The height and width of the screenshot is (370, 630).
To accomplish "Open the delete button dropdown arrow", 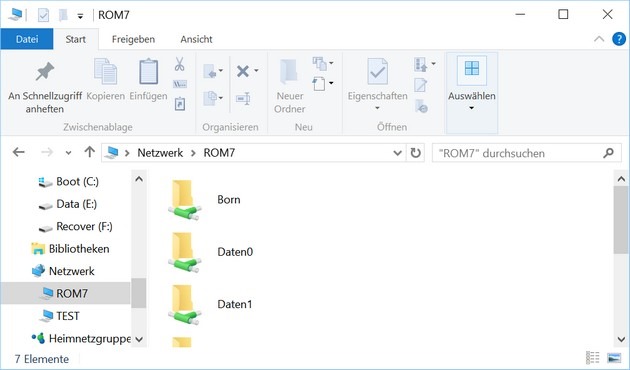I will click(x=256, y=71).
